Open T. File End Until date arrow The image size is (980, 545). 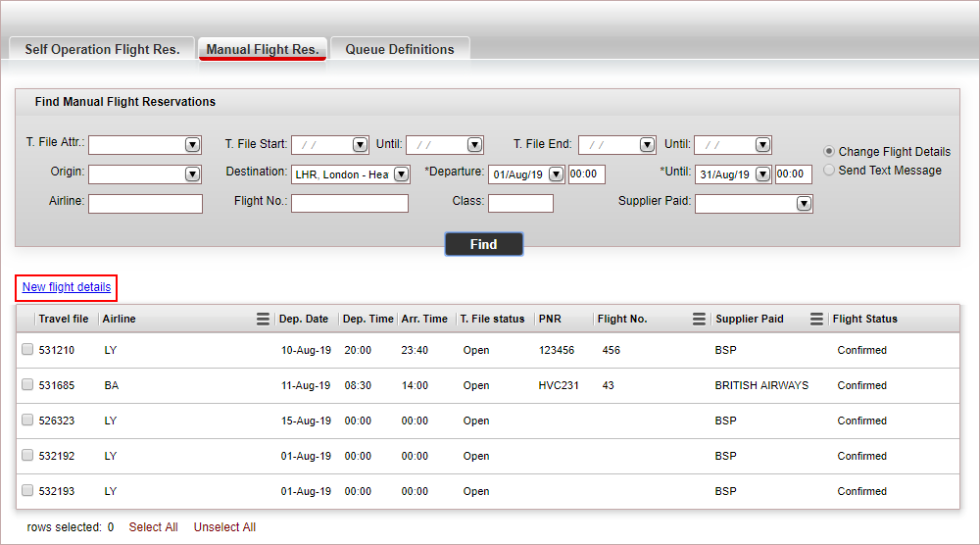coord(762,145)
